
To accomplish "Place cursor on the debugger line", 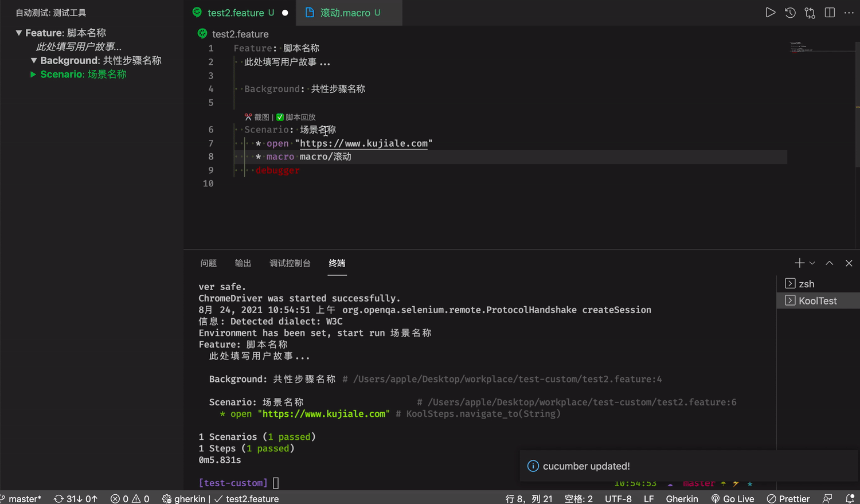I will [277, 170].
